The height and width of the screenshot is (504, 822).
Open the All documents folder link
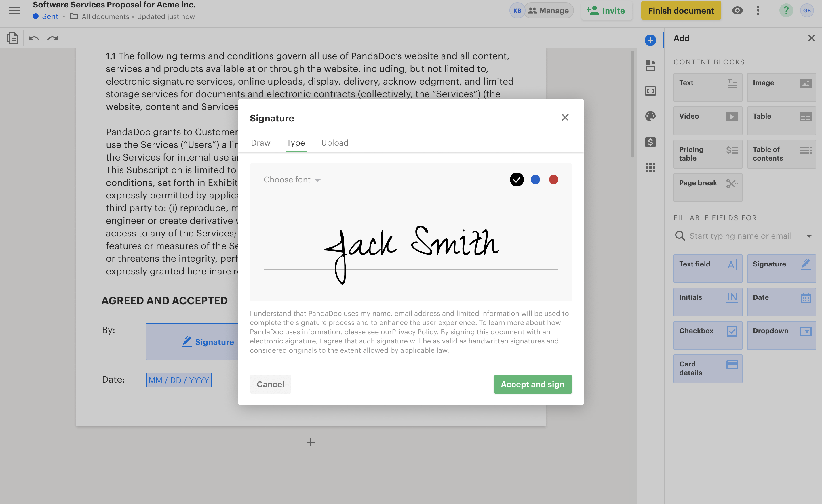[x=99, y=16]
